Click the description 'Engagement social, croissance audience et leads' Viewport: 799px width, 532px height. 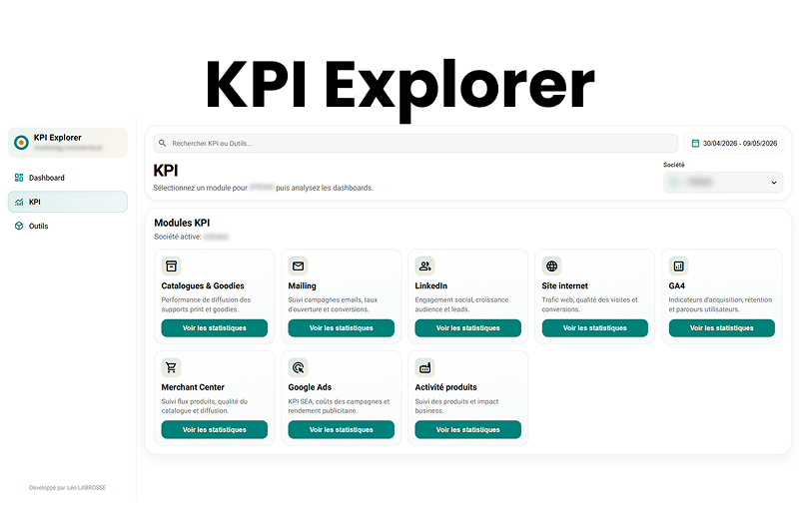coord(461,304)
